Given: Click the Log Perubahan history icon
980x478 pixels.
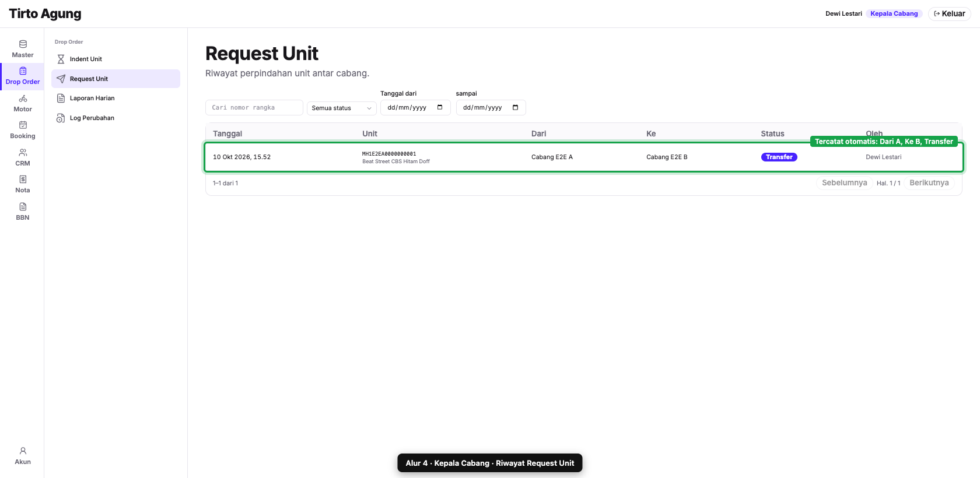Looking at the screenshot, I should coord(61,118).
